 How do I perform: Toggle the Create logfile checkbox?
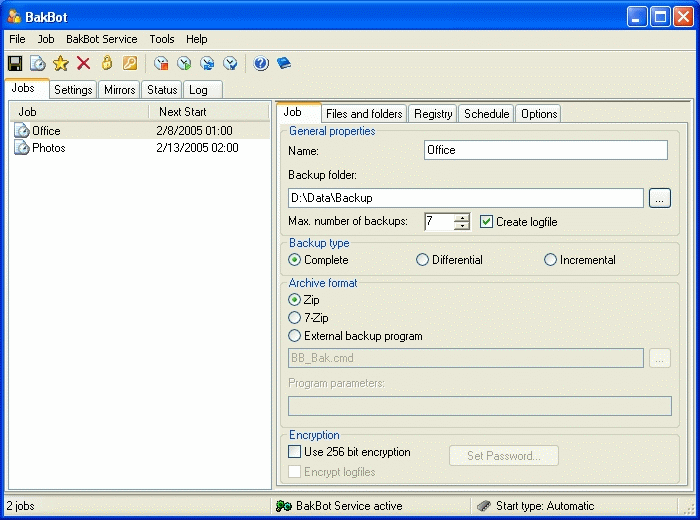[486, 222]
